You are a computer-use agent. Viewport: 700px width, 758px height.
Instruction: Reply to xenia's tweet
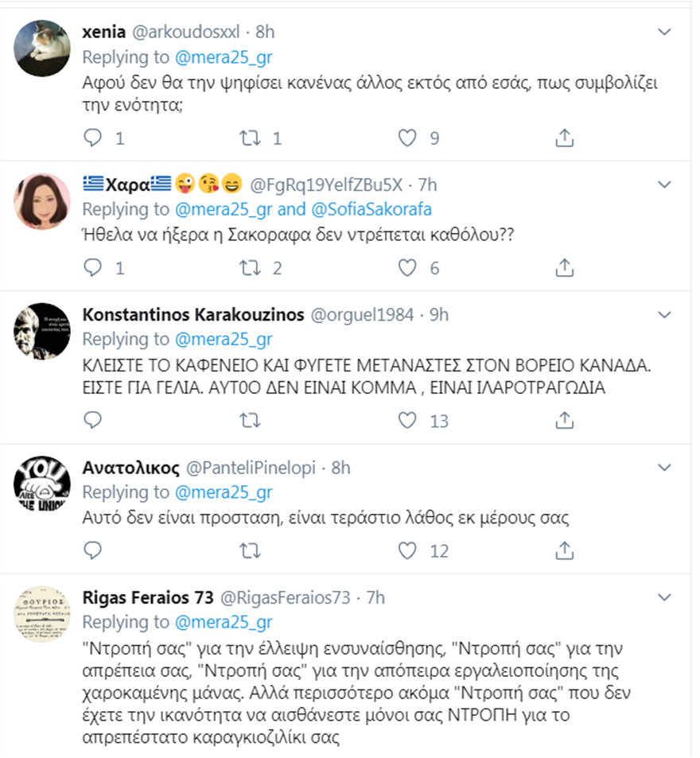[94, 138]
